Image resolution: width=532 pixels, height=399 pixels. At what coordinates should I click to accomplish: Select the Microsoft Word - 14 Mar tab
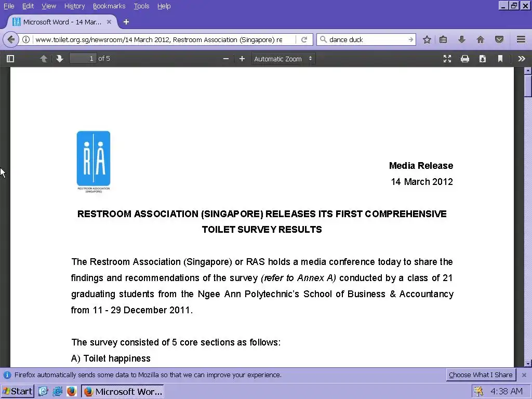pyautogui.click(x=62, y=22)
